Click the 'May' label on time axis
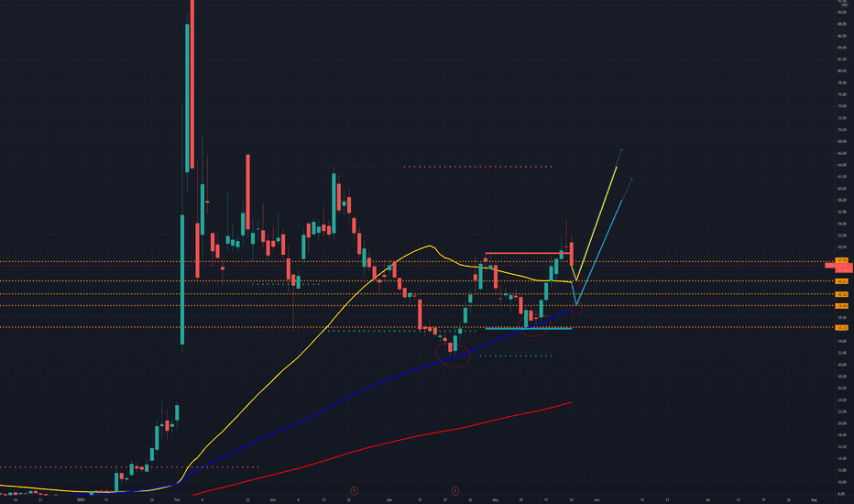 click(x=495, y=499)
